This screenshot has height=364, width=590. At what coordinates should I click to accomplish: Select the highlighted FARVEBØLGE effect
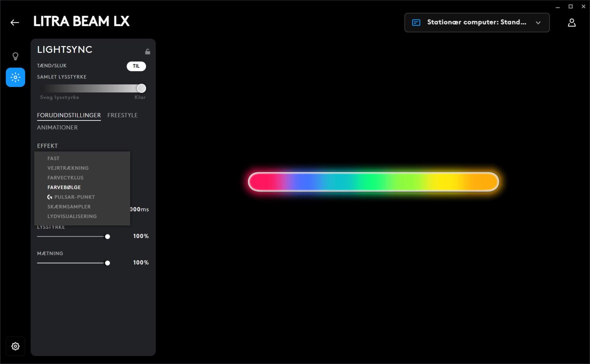point(64,187)
